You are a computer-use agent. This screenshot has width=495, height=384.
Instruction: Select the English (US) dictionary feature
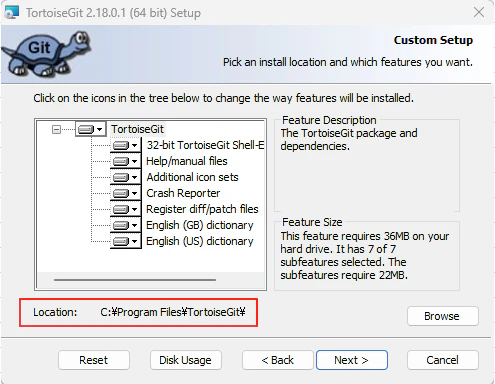[200, 241]
